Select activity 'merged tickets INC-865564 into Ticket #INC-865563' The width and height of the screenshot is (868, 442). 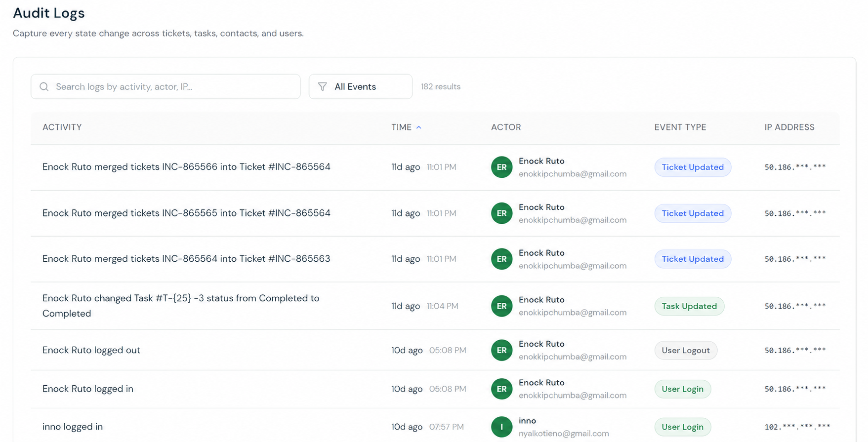[x=186, y=259]
